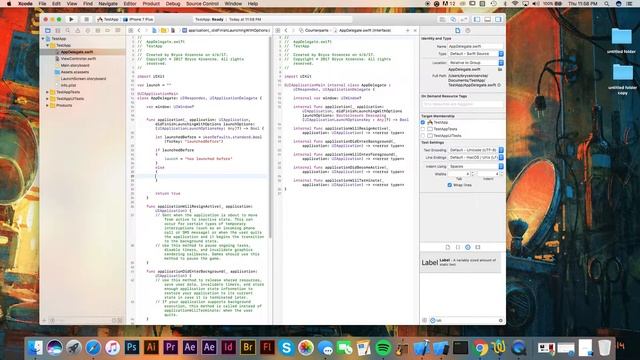Toggle the utilities pane visibility
This screenshot has height=360, width=640.
[498, 19]
